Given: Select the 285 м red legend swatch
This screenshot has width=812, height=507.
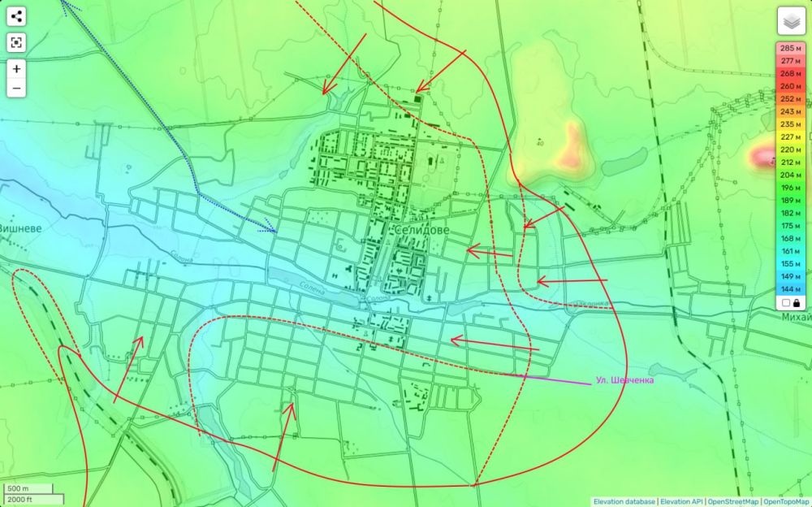Looking at the screenshot, I should click(790, 48).
